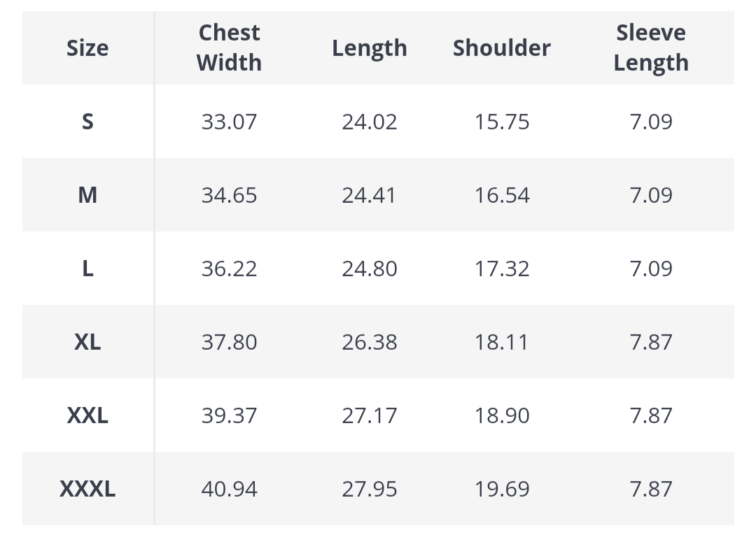The height and width of the screenshot is (533, 756).
Task: Click shoulder value 17.32
Action: point(502,269)
